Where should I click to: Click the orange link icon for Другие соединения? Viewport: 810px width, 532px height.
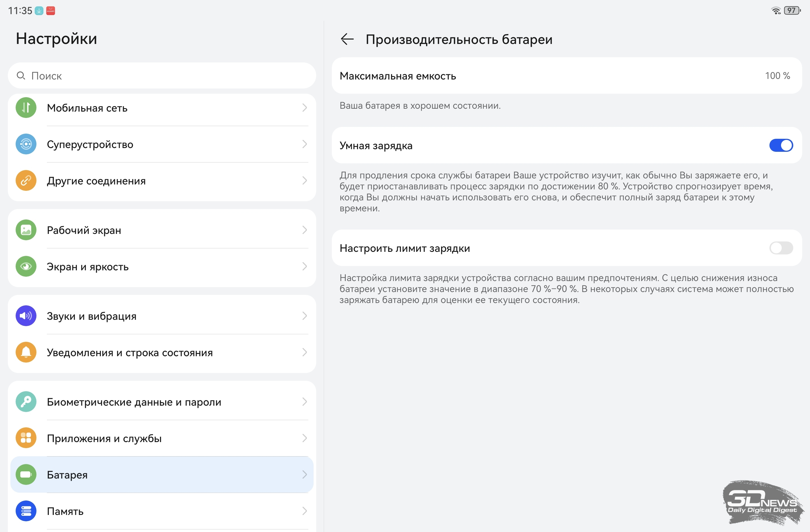pyautogui.click(x=26, y=181)
